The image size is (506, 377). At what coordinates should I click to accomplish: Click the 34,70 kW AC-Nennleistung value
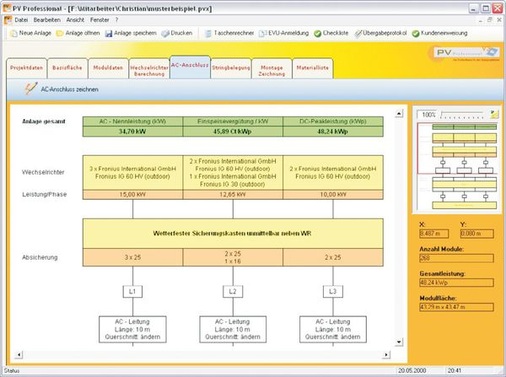(133, 132)
